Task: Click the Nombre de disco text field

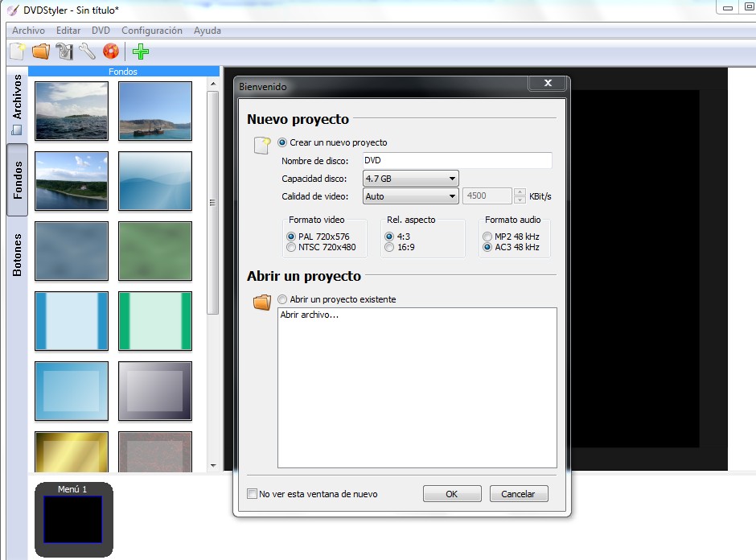Action: (x=457, y=160)
